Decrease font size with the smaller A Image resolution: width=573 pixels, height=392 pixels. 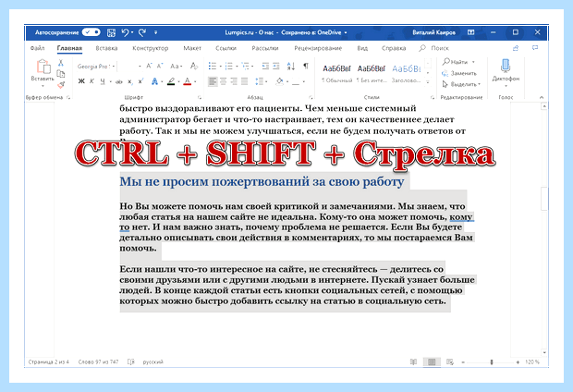(160, 66)
